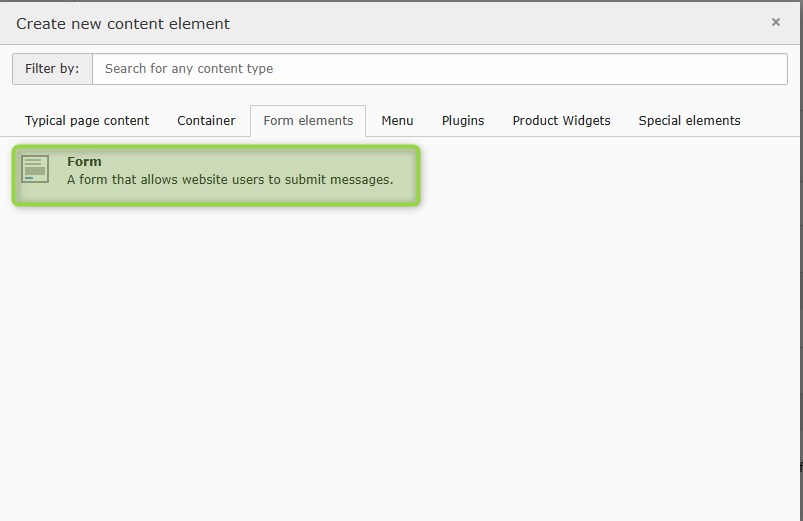Close the Create new content element dialog
The height and width of the screenshot is (521, 803).
775,22
